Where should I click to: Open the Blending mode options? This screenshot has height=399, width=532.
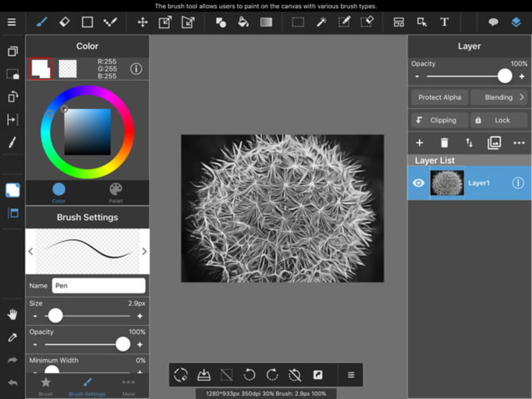(499, 97)
